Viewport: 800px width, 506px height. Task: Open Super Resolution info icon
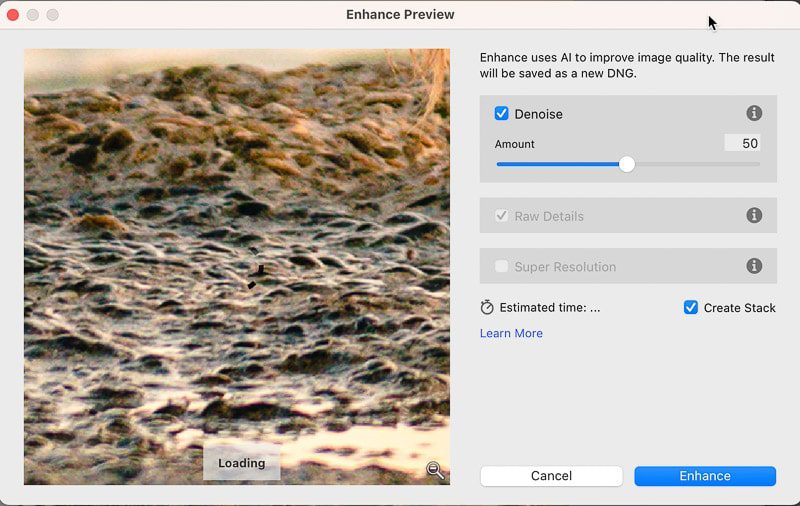point(754,266)
